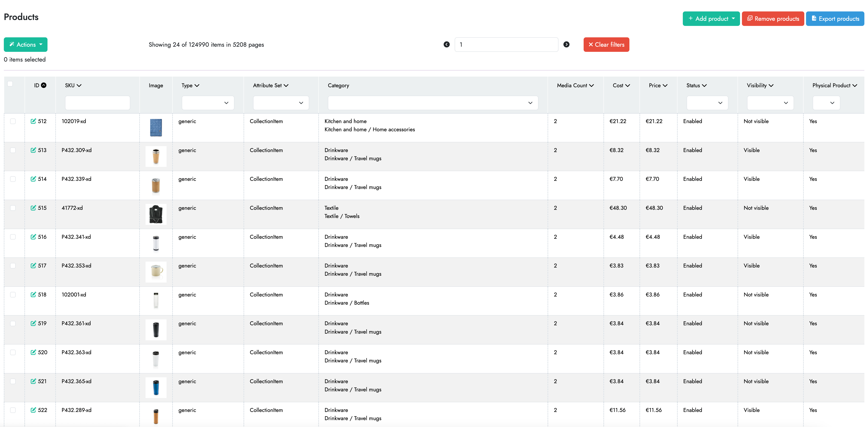Viewport: 868px width, 427px height.
Task: Open editor for product 522
Action: click(33, 410)
